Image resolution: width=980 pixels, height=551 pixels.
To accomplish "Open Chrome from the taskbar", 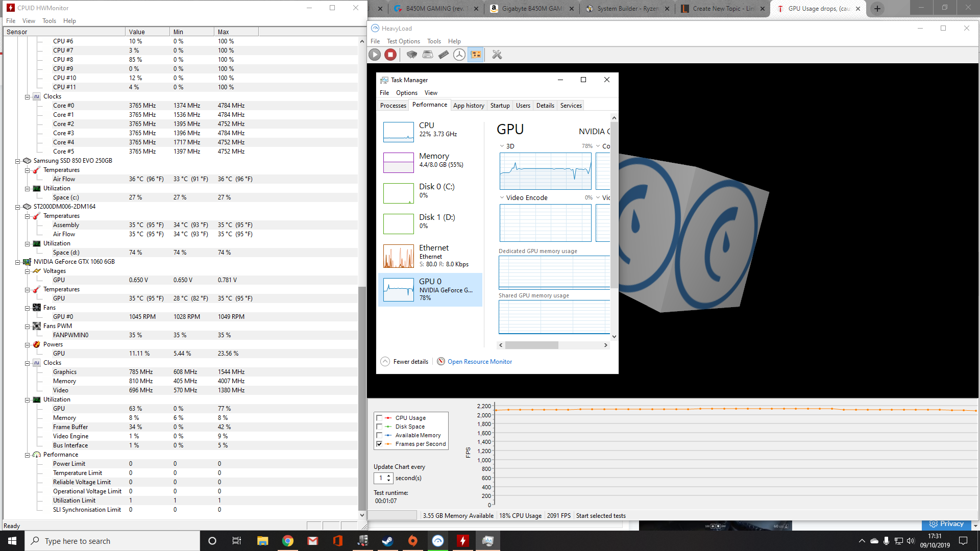I will pos(288,541).
